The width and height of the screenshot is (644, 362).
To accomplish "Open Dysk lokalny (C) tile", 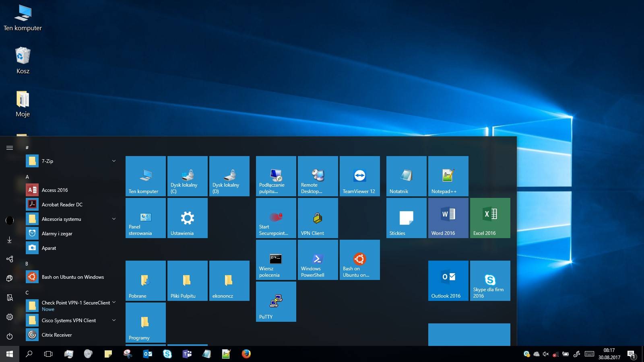I will pos(188,176).
